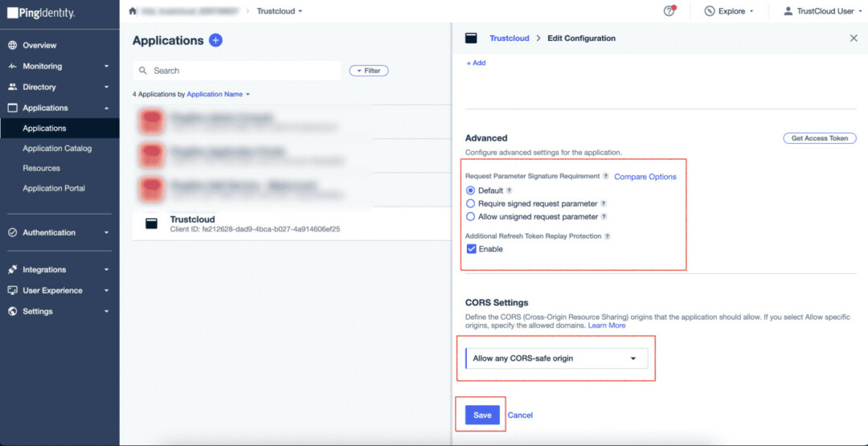This screenshot has width=868, height=446.
Task: Click the search magnifier icon
Action: point(143,71)
